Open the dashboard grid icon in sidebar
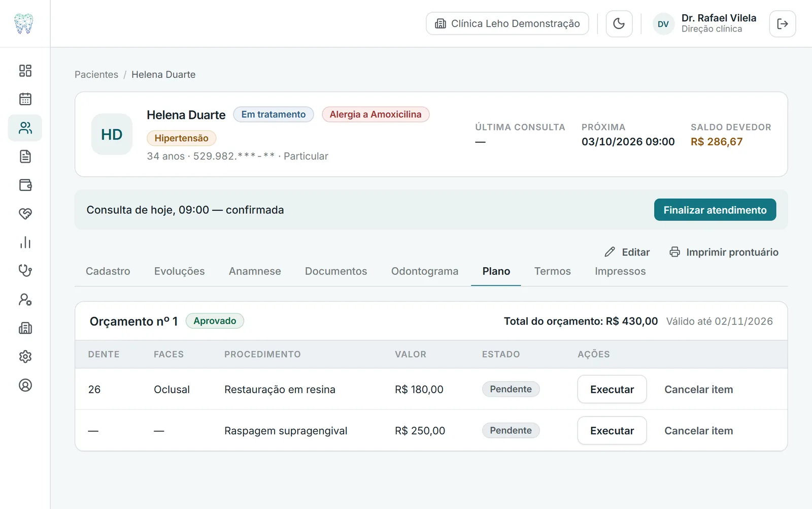Screen dimensions: 812x509 click(25, 71)
